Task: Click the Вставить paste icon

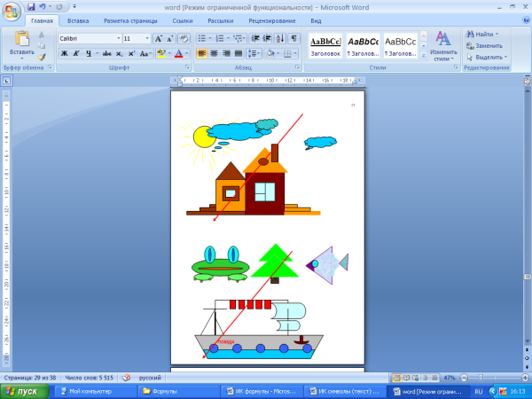Action: [21, 41]
